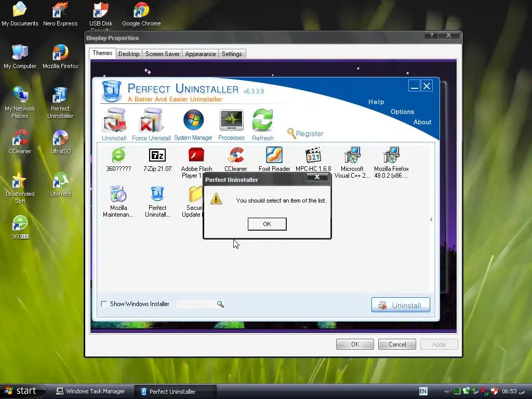
Task: Open the About menu
Action: tap(422, 122)
